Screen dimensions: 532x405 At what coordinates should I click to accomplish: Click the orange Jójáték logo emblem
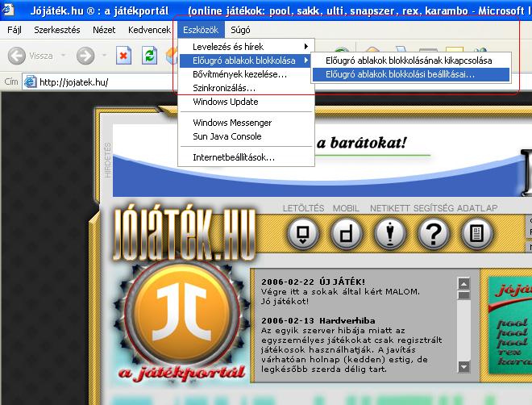pyautogui.click(x=182, y=314)
